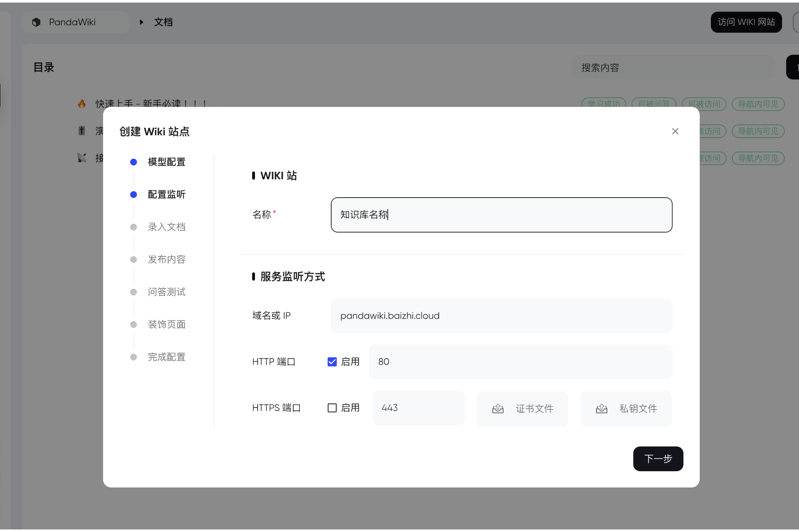Screen dimensions: 799x532
Task: Click the blue dot for 模型配置 step
Action: [134, 162]
